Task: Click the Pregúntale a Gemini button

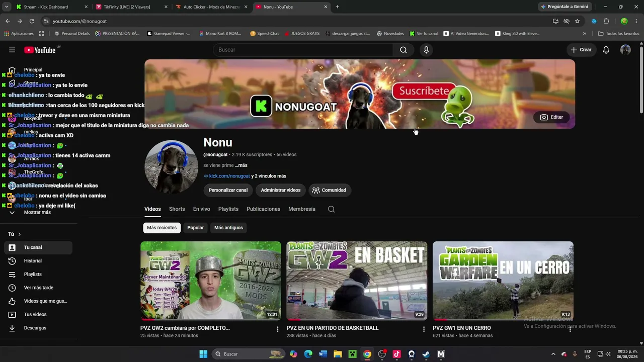Action: (x=565, y=7)
